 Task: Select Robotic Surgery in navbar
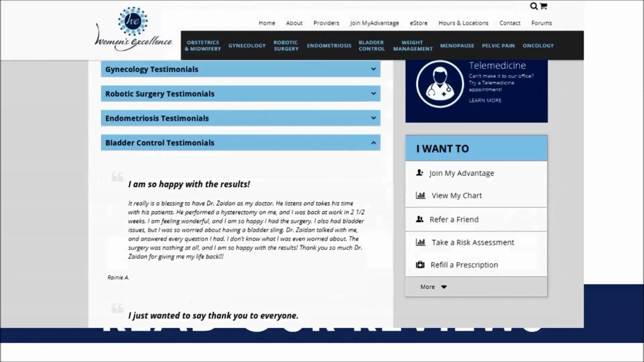[286, 46]
